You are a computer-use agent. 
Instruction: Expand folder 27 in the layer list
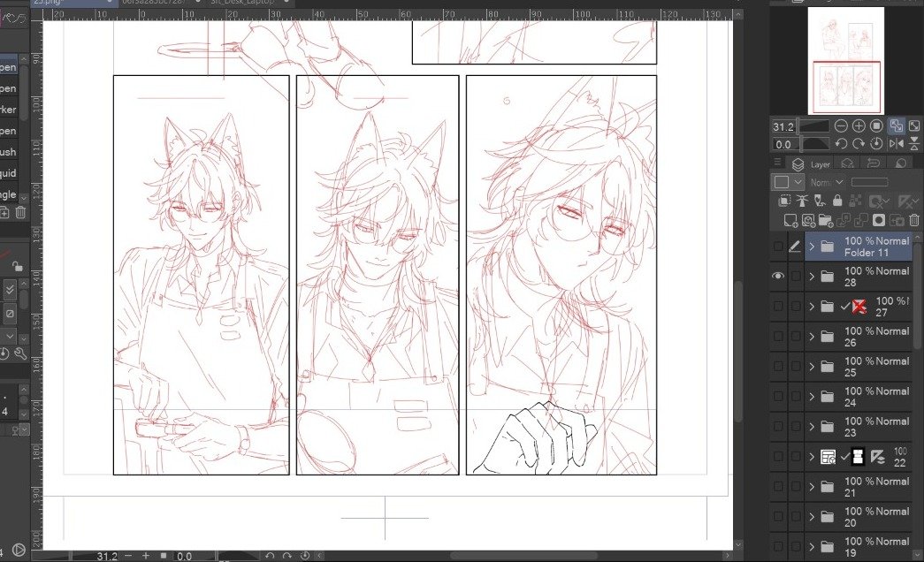click(x=812, y=307)
